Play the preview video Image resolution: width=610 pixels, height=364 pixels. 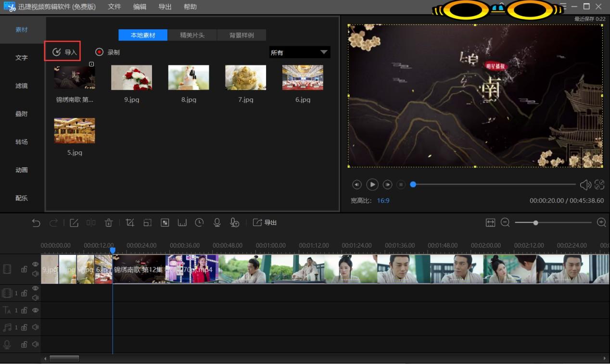point(372,184)
